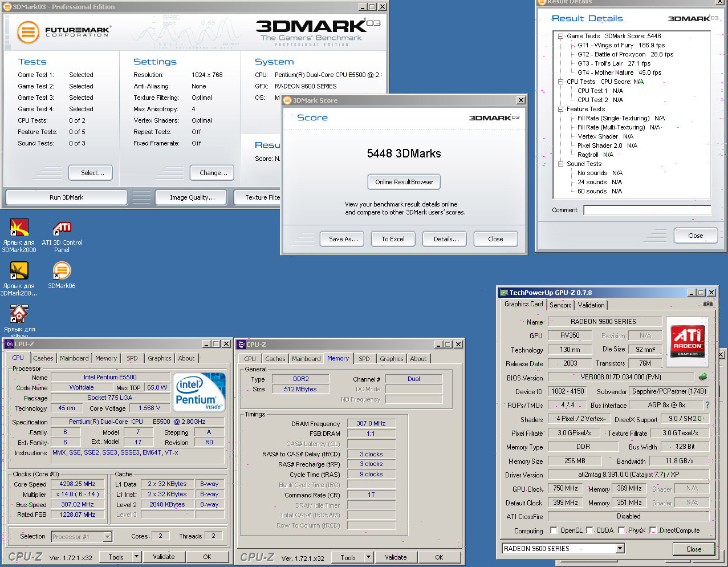Tick the CUDA checkbox in GPU-Z
The width and height of the screenshot is (728, 567).
point(590,530)
